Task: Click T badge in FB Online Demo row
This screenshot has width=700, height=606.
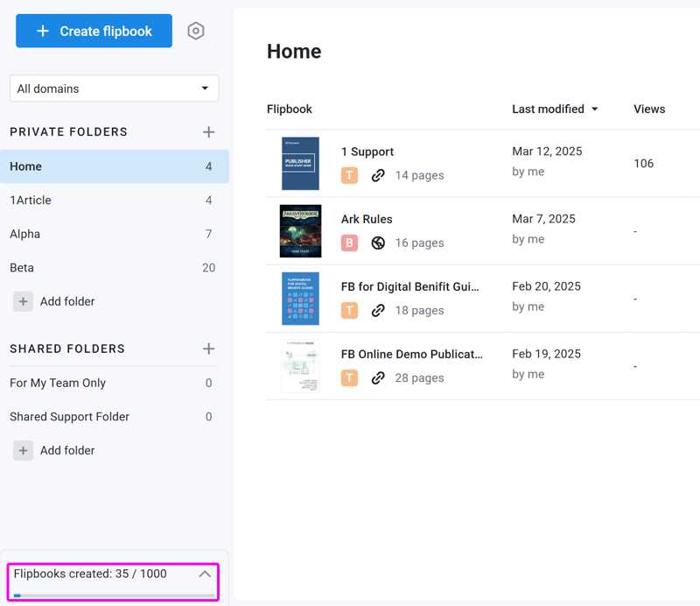Action: click(349, 377)
